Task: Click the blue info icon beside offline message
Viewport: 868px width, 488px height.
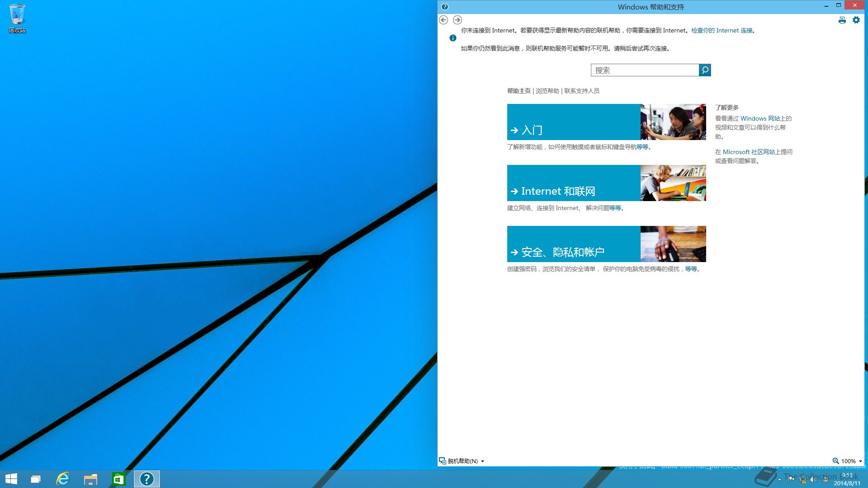Action: [x=453, y=38]
